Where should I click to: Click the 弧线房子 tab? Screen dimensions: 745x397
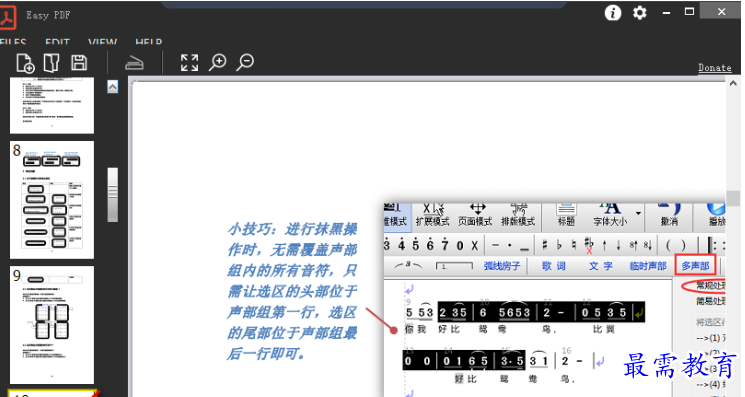pos(502,266)
